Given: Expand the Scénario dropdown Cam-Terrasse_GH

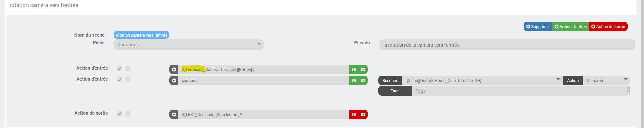Looking at the screenshot, I should point(482,80).
